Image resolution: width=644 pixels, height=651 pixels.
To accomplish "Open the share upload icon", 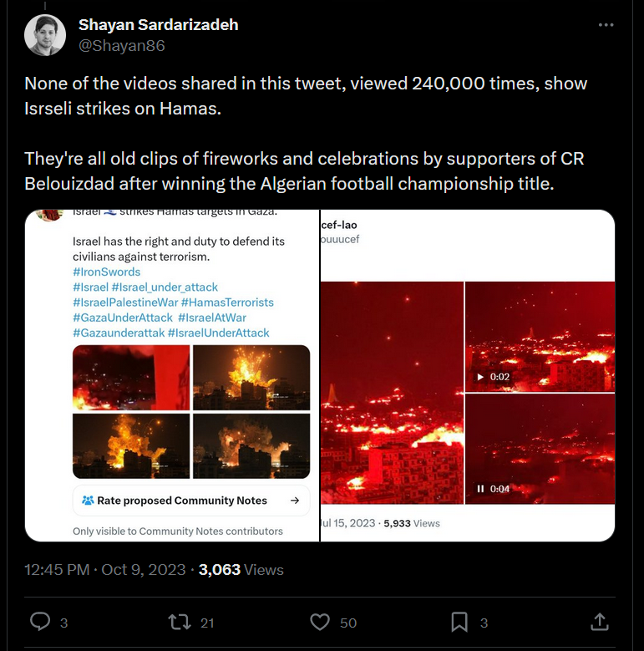I will click(599, 622).
